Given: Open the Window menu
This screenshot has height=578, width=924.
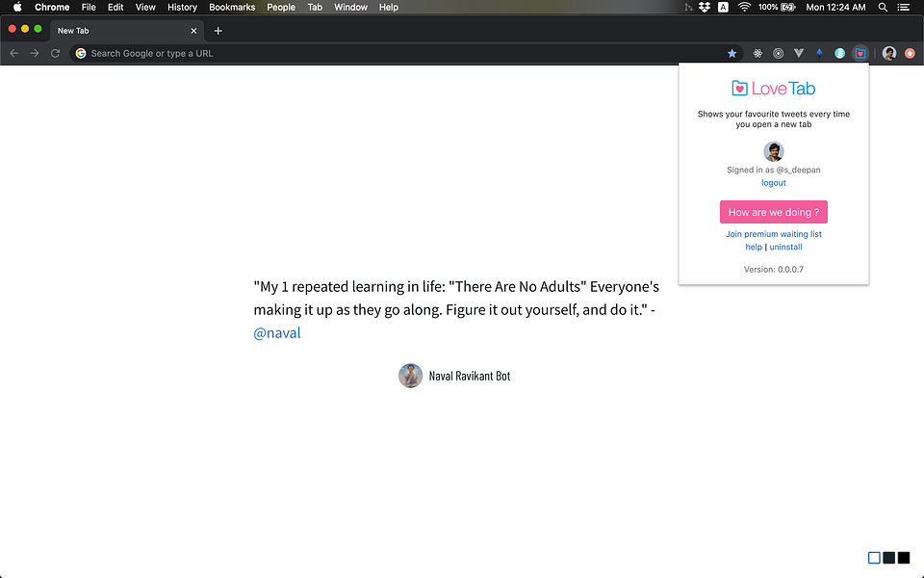Looking at the screenshot, I should (x=350, y=7).
